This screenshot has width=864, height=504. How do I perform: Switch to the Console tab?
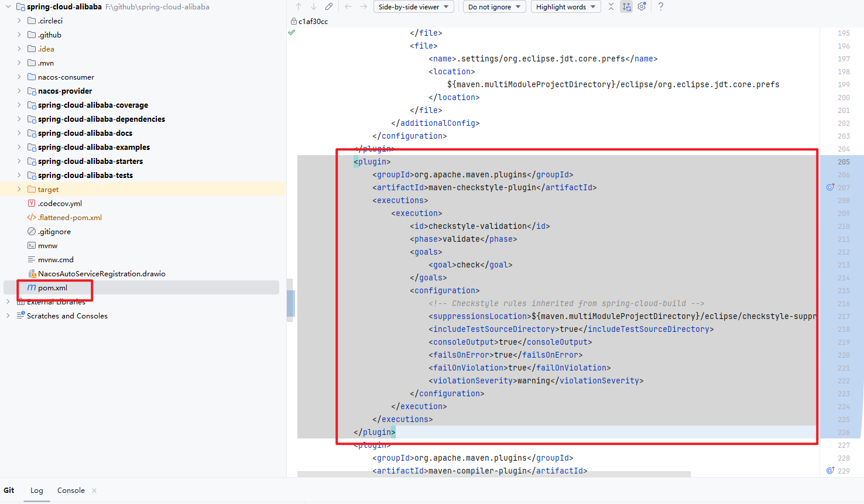pyautogui.click(x=71, y=491)
